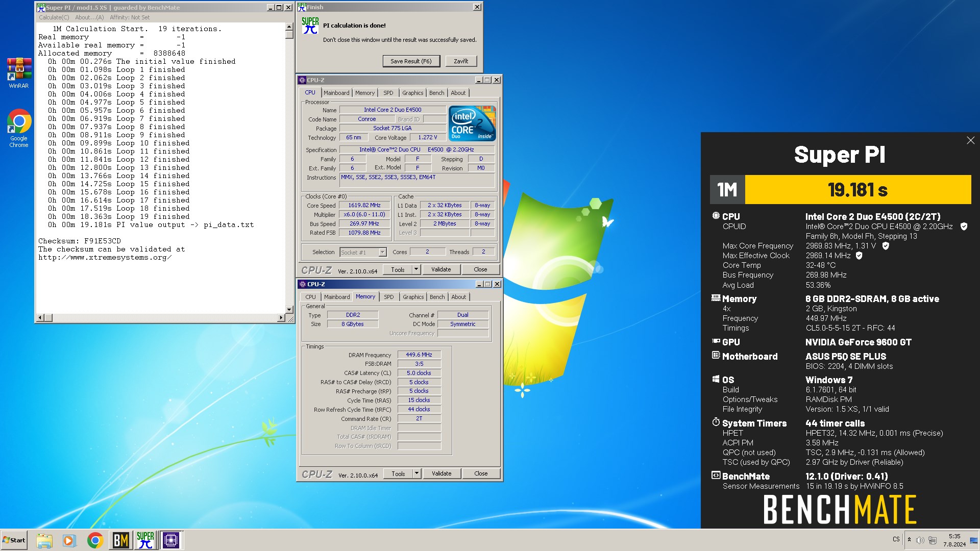Image resolution: width=980 pixels, height=551 pixels.
Task: Open Windows Explorer from taskbar
Action: pyautogui.click(x=44, y=540)
